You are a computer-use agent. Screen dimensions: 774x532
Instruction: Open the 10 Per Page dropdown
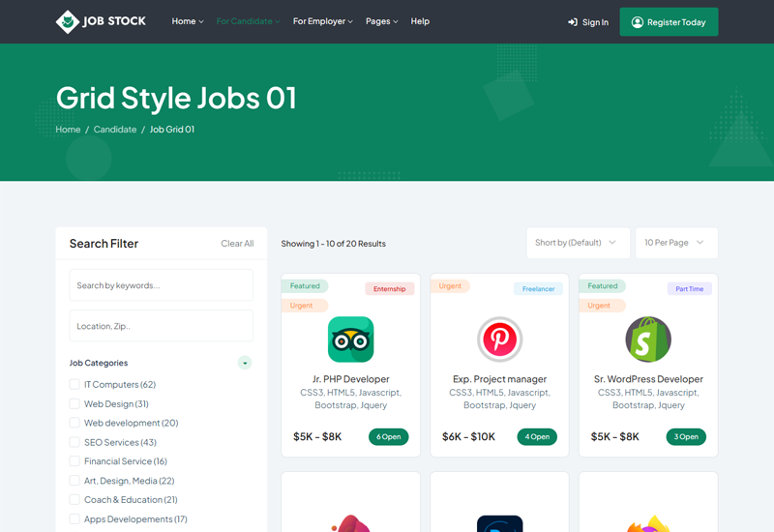[676, 243]
